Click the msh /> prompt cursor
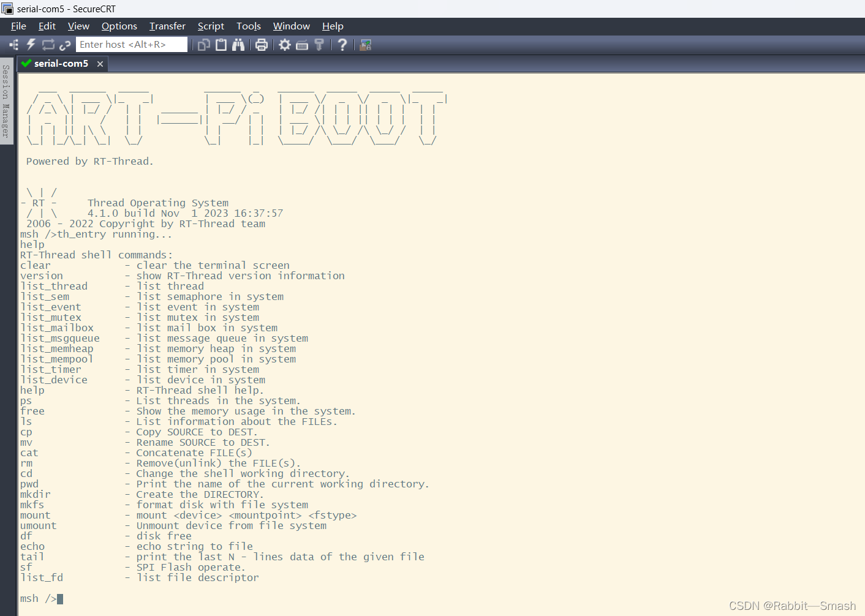The height and width of the screenshot is (616, 865). pyautogui.click(x=60, y=599)
